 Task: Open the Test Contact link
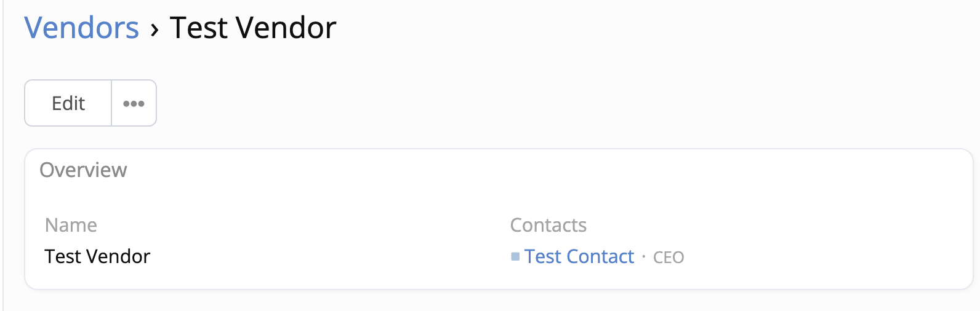point(579,256)
